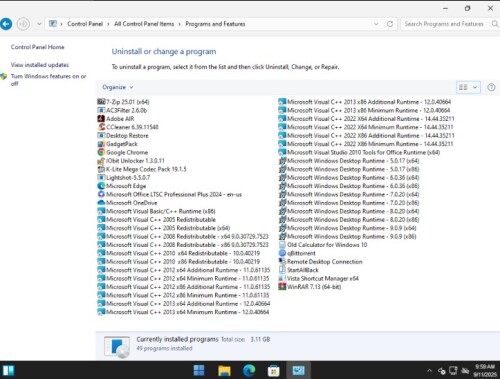This screenshot has width=500, height=379.
Task: Select Visual C++ 2022 X86 Additional Runtime
Action: point(366,135)
